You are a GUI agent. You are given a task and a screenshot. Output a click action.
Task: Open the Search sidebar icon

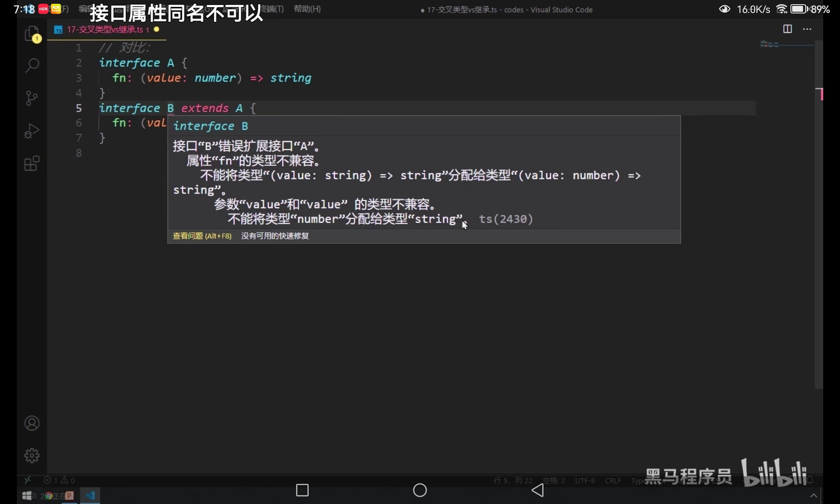click(32, 65)
